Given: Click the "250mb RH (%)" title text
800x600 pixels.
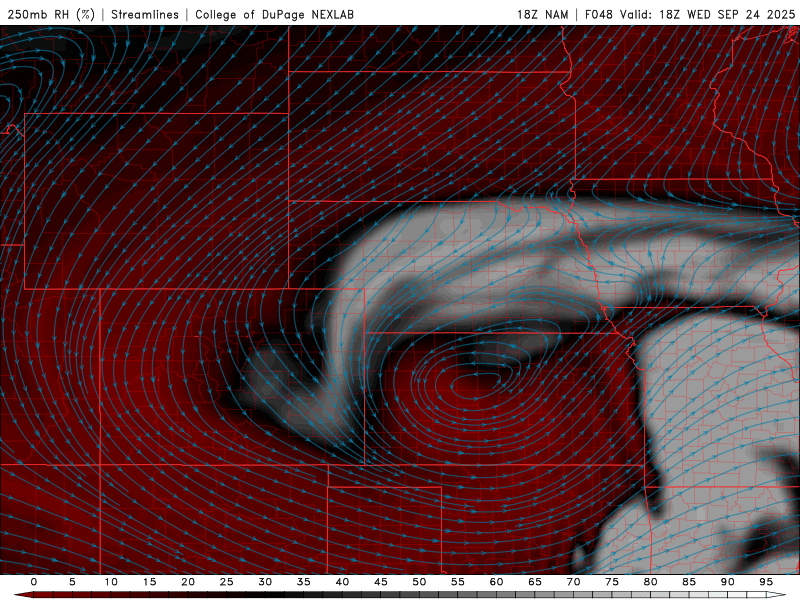Looking at the screenshot, I should pos(51,14).
